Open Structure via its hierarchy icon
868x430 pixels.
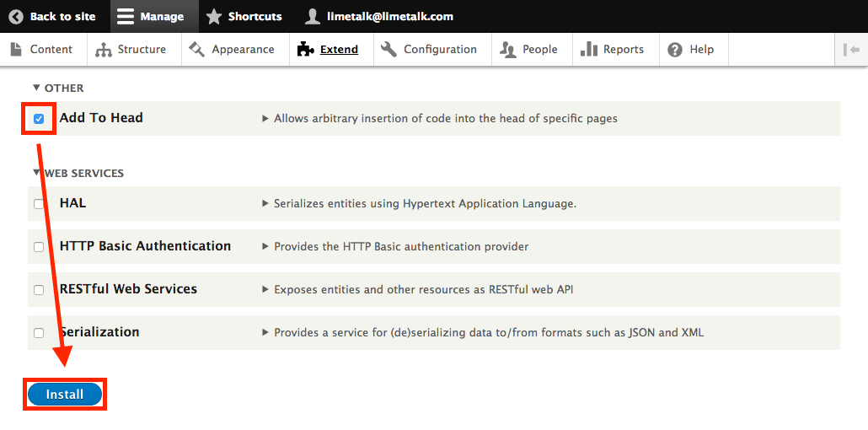[104, 49]
